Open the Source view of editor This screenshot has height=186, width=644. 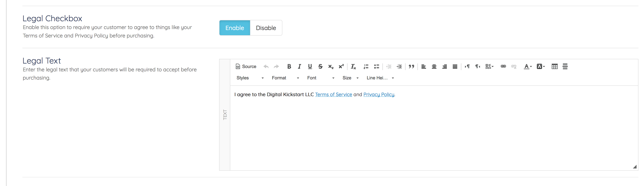pos(246,66)
